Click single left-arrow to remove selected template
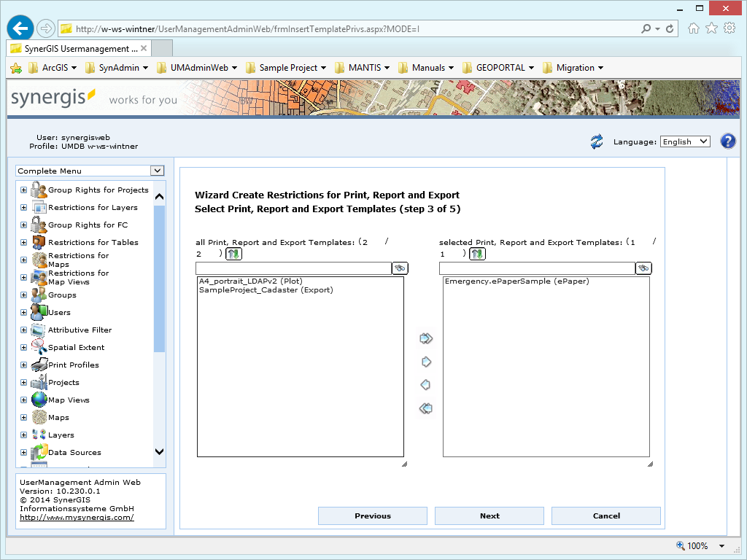This screenshot has width=747, height=560. [426, 384]
